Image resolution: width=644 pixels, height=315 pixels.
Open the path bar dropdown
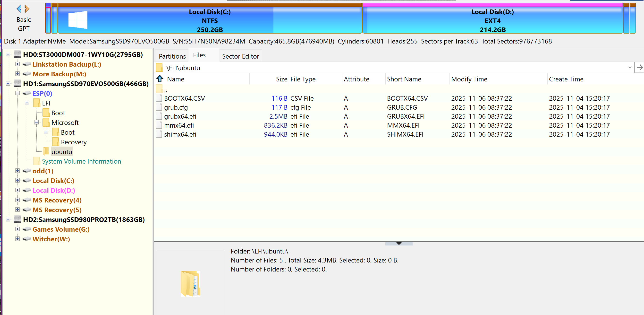(x=630, y=67)
